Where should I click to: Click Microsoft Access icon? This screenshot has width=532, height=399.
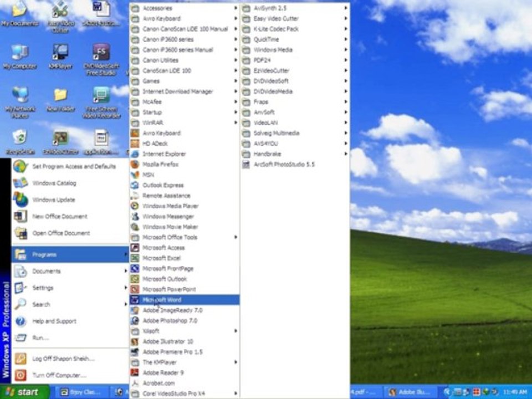click(x=135, y=248)
